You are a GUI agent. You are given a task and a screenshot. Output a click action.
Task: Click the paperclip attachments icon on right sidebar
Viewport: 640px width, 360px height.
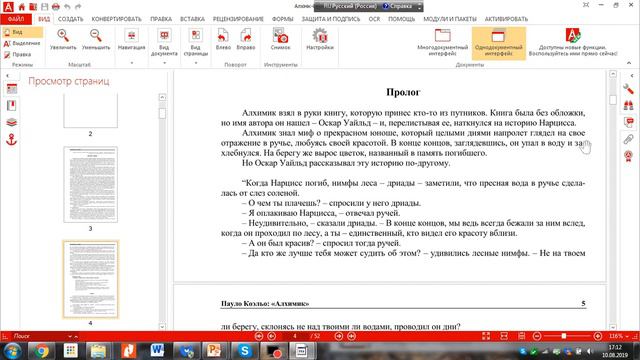(x=628, y=139)
